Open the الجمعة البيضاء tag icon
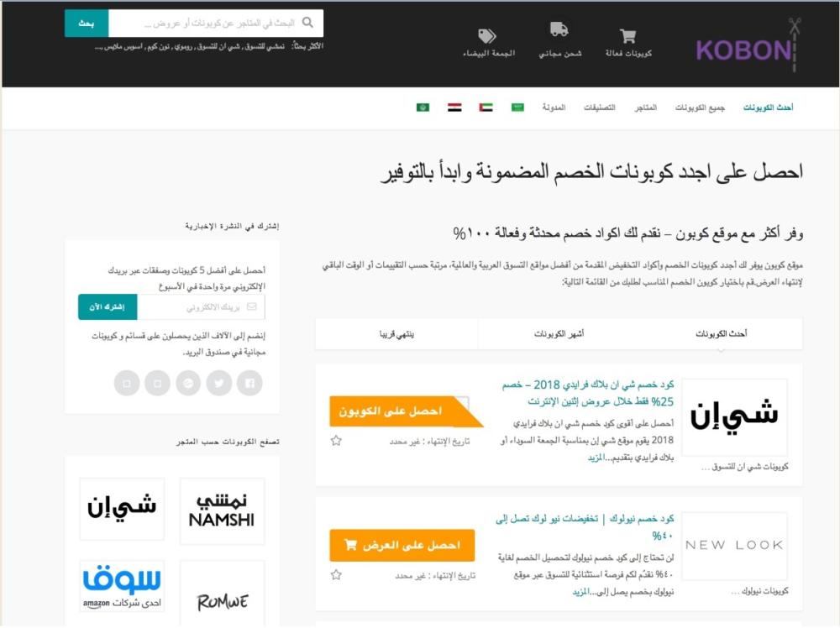This screenshot has width=840, height=628. pos(487,36)
